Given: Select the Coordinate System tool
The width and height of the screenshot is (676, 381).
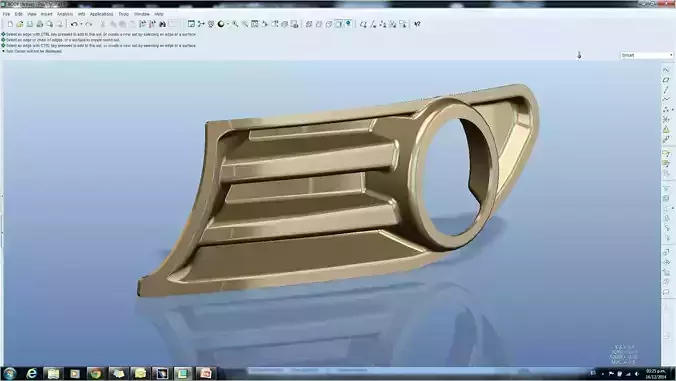Looking at the screenshot, I should point(666,119).
